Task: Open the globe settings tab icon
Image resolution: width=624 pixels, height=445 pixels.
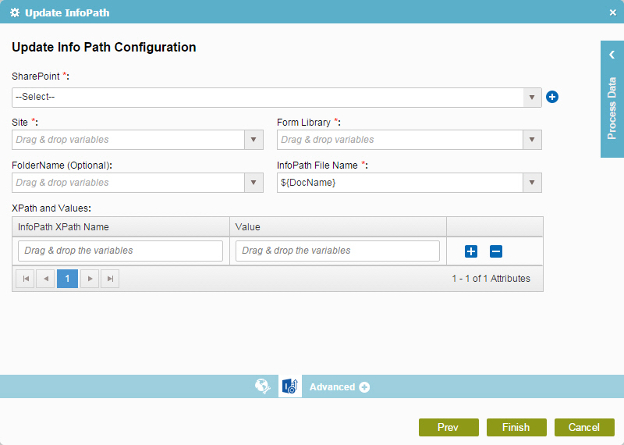Action: pyautogui.click(x=263, y=386)
